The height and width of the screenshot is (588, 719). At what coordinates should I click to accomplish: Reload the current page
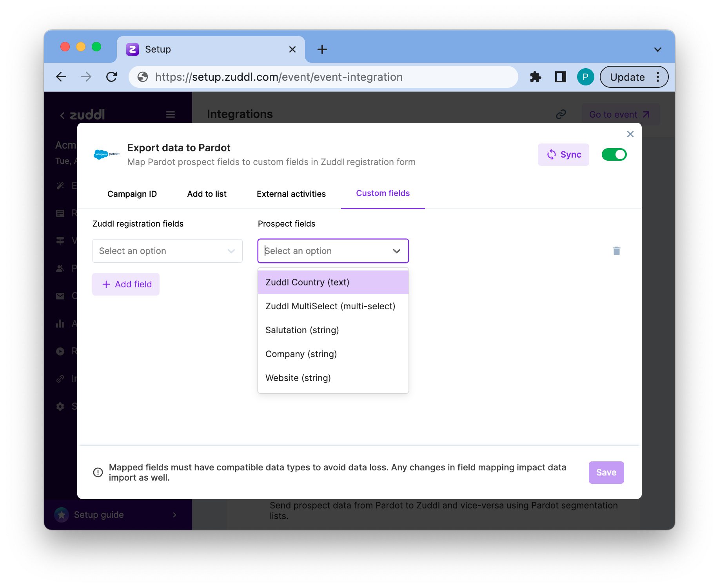click(x=112, y=77)
